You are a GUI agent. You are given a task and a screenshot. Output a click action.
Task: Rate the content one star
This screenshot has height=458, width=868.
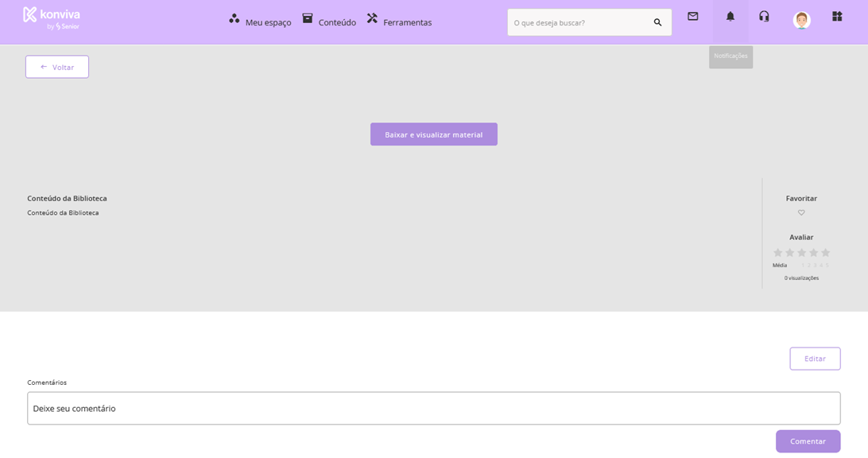tap(778, 253)
